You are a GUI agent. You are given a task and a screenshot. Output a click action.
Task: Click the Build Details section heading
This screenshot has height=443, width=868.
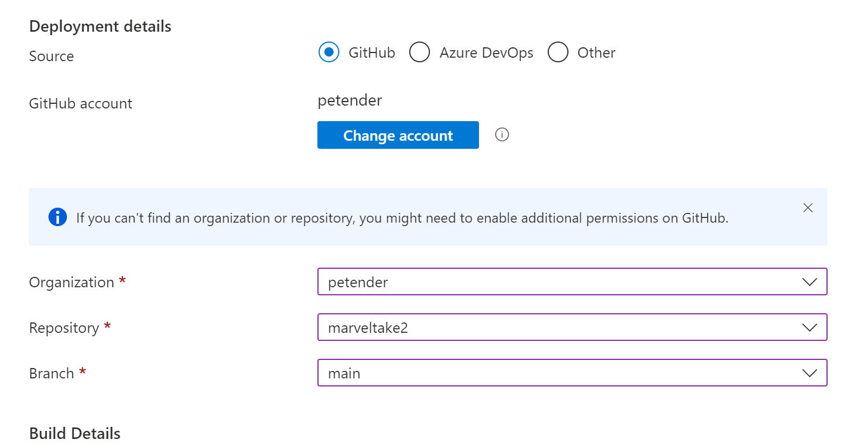[74, 433]
